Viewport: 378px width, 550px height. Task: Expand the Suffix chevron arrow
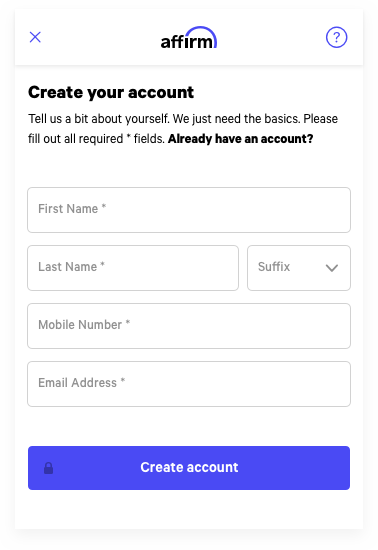(332, 268)
